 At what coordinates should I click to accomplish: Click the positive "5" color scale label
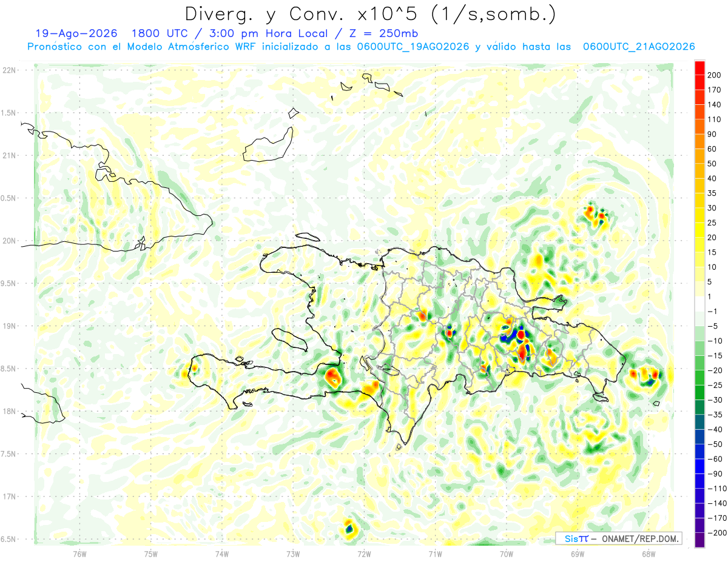[710, 281]
